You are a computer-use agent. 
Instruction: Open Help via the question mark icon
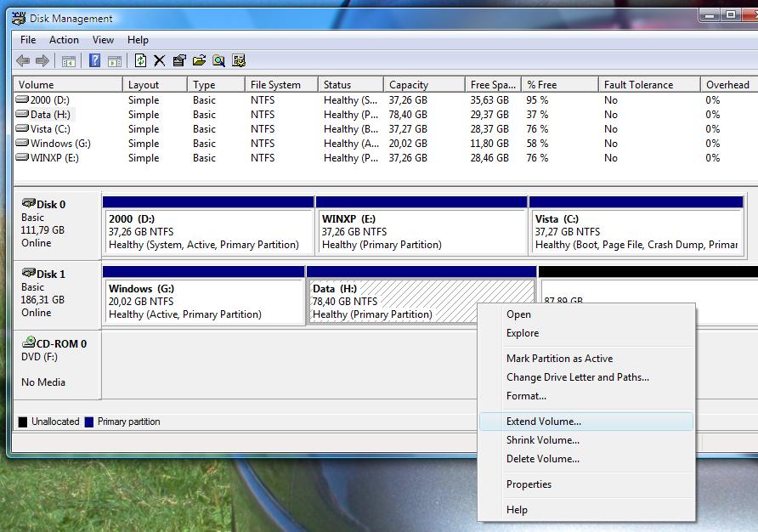point(95,60)
